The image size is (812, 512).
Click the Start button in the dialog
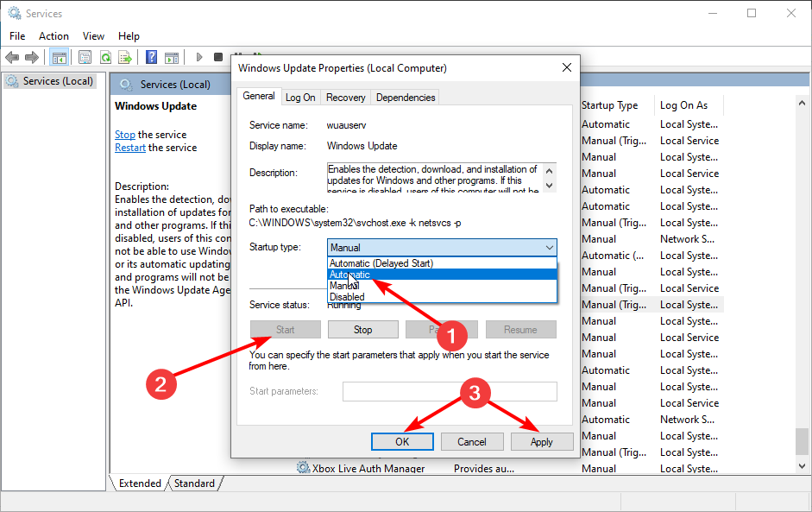[286, 330]
